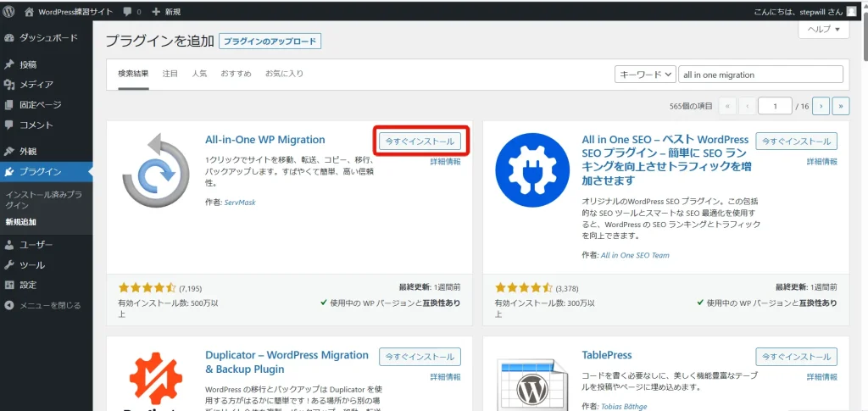This screenshot has height=411, width=868.
Task: Open プラグイン in the sidebar
Action: click(x=47, y=171)
